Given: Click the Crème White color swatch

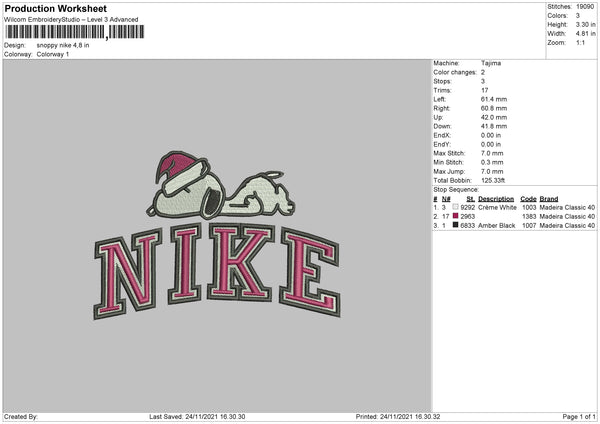Looking at the screenshot, I should (x=455, y=207).
